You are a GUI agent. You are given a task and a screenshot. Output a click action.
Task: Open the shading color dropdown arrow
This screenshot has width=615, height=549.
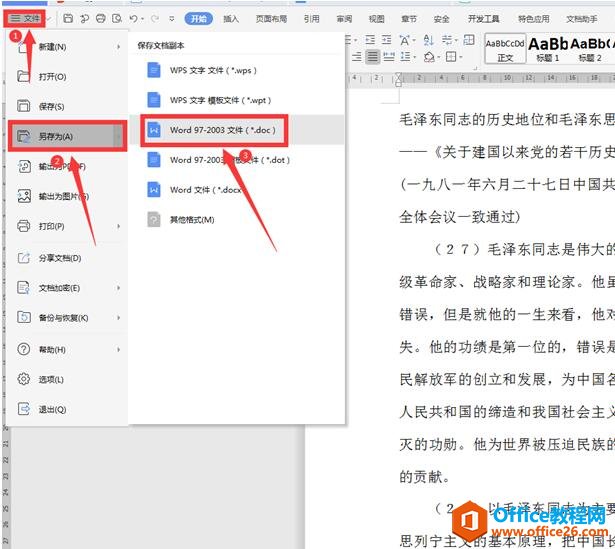[439, 58]
